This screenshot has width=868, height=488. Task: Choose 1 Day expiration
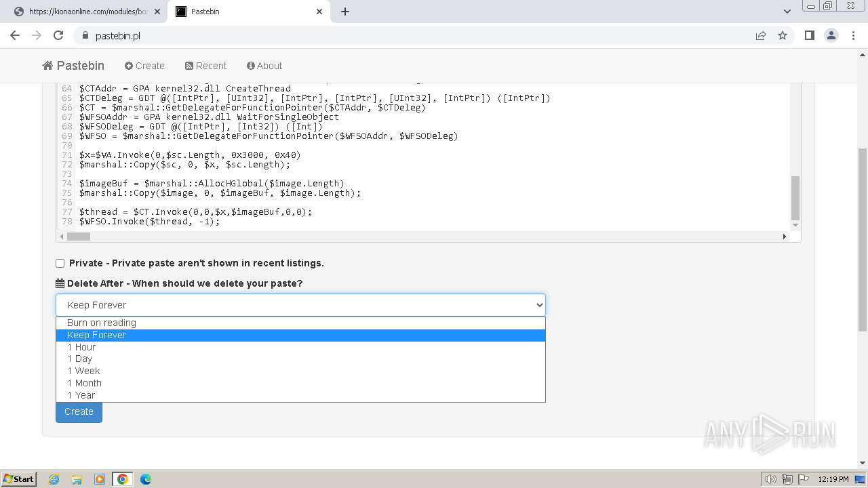[x=300, y=359]
